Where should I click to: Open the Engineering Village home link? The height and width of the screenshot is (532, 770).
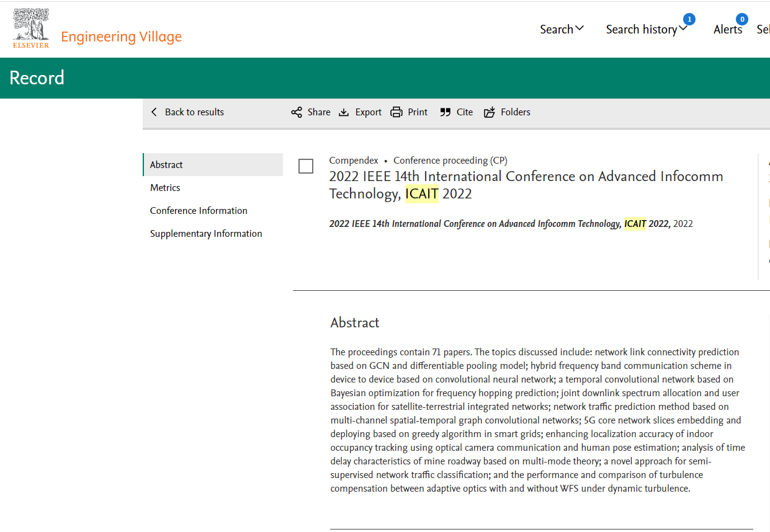(121, 37)
